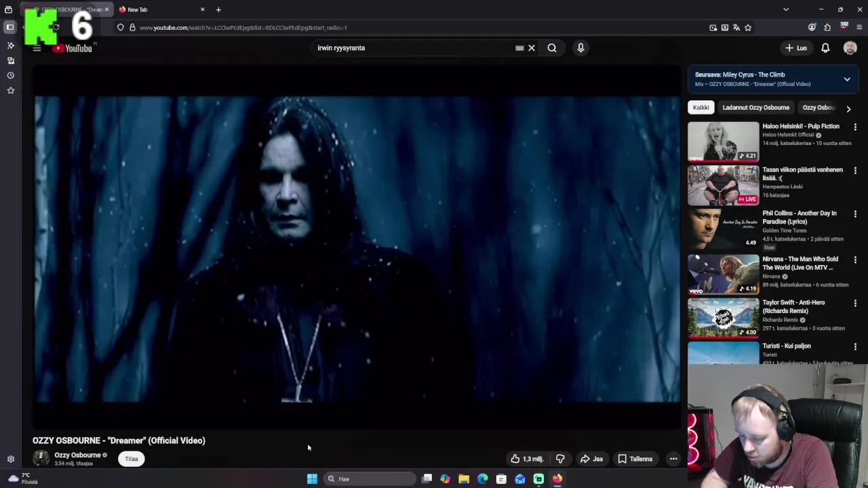Open Firefox sidebar settings gear

10,459
